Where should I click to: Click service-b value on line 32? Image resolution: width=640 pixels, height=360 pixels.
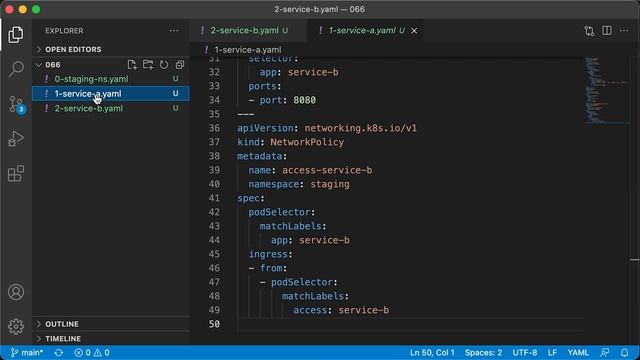point(313,72)
